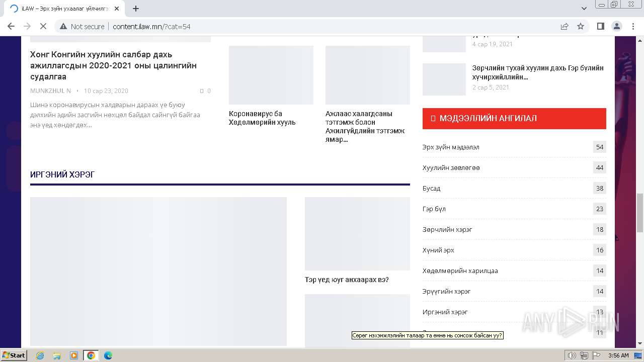This screenshot has height=362, width=644.
Task: Open Chrome three-dot menu
Action: 633,26
